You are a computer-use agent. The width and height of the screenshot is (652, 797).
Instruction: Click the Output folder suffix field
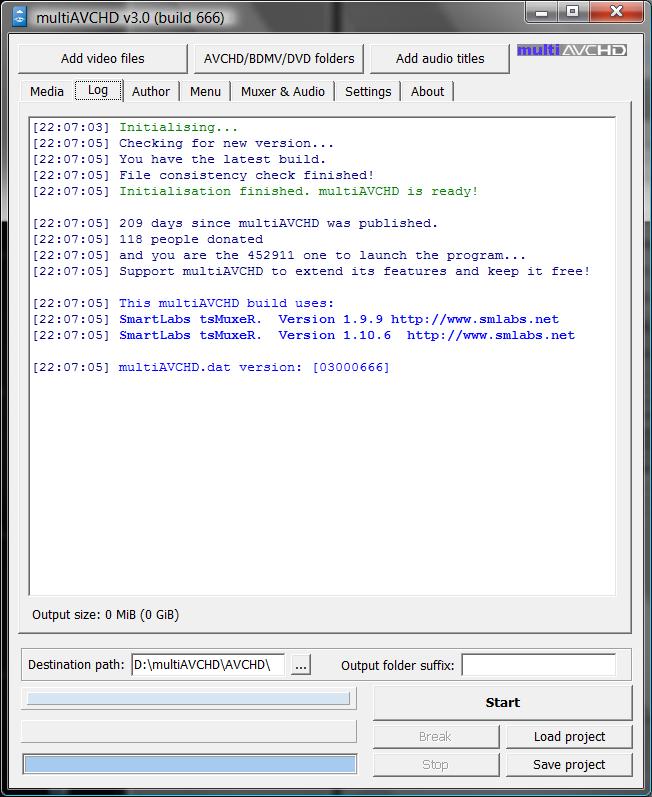[539, 665]
